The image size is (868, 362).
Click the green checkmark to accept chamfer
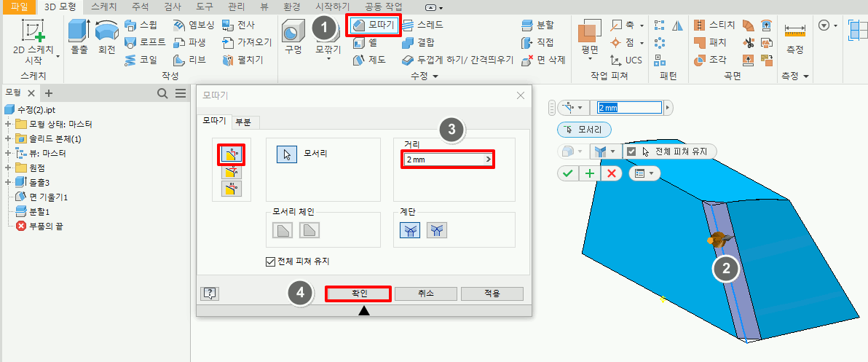coord(567,173)
